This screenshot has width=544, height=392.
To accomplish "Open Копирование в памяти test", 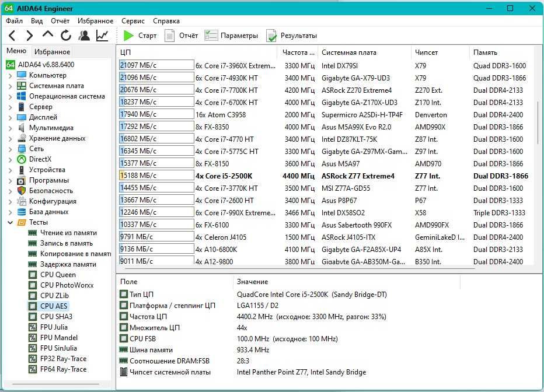I will (x=76, y=254).
